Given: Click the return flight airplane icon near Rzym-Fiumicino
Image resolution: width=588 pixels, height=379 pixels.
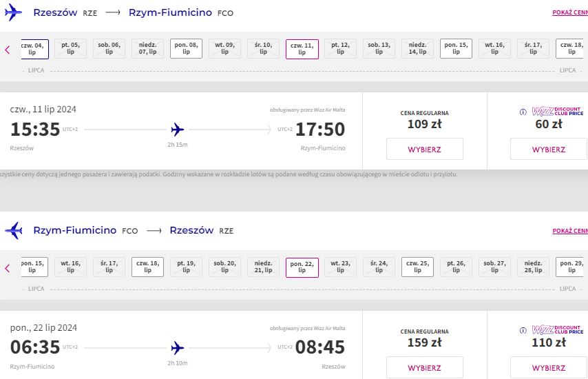Looking at the screenshot, I should [14, 230].
